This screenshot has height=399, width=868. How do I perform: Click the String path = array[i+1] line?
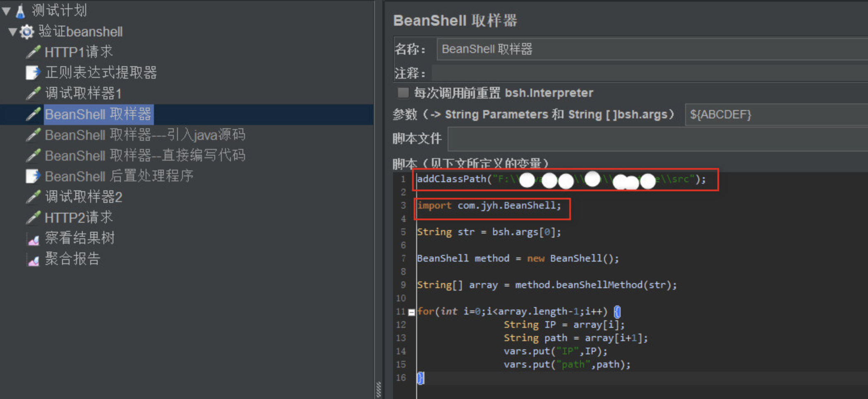(576, 338)
